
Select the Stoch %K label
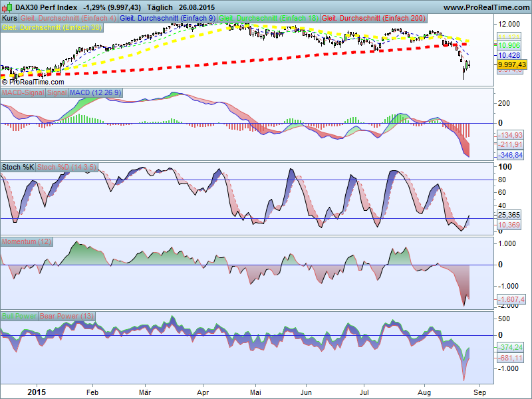click(x=18, y=167)
